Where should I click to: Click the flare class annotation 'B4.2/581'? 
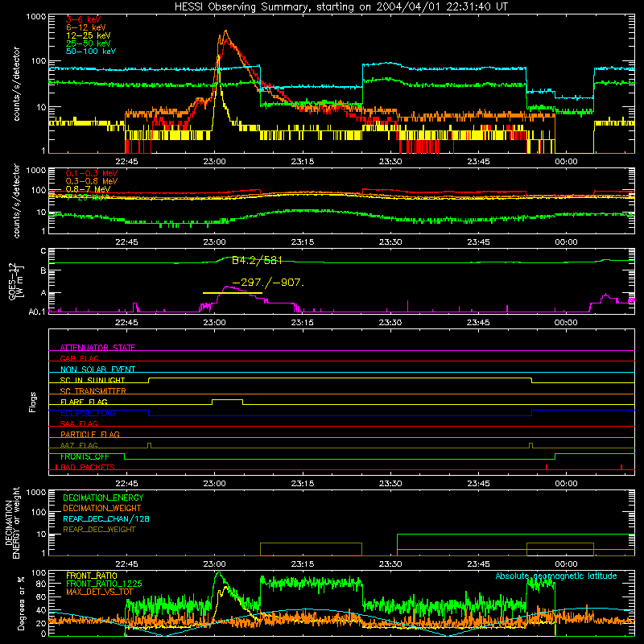click(x=257, y=260)
